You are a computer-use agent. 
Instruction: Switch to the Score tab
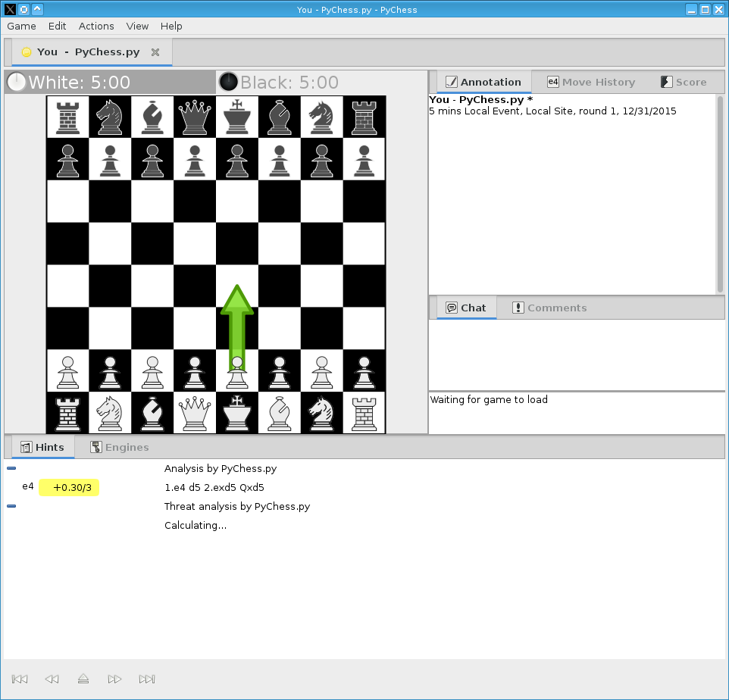pyautogui.click(x=684, y=83)
